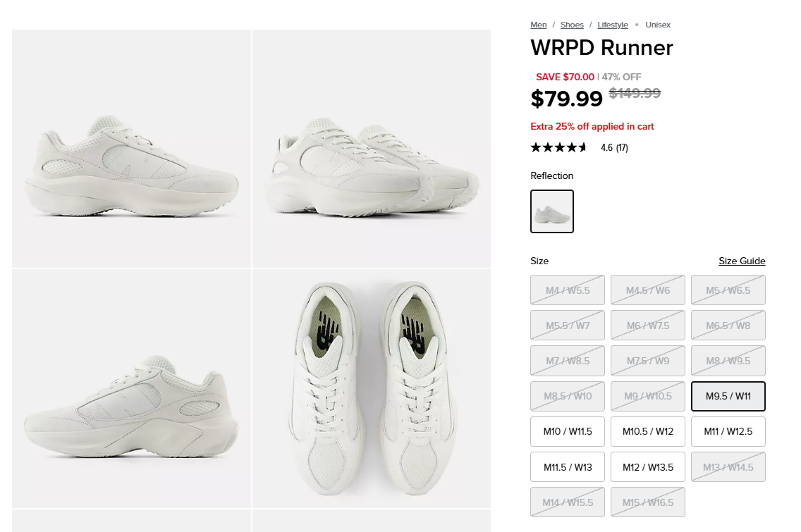Image resolution: width=801 pixels, height=532 pixels.
Task: Choose size M11.5 / W13
Action: (x=568, y=466)
